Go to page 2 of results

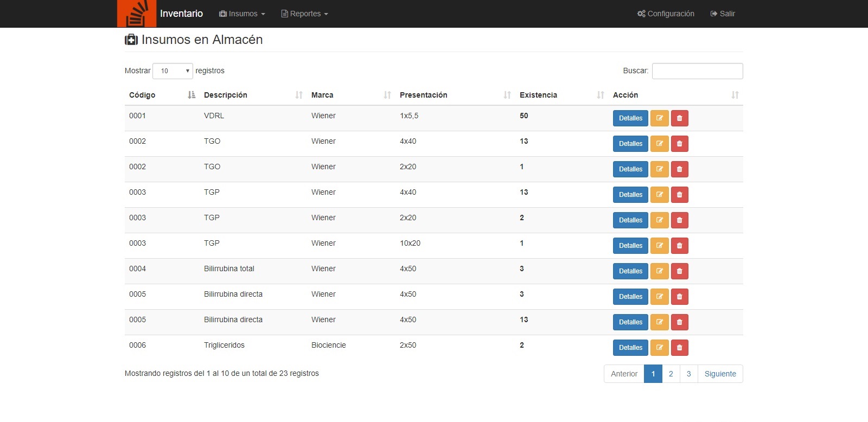pos(671,374)
